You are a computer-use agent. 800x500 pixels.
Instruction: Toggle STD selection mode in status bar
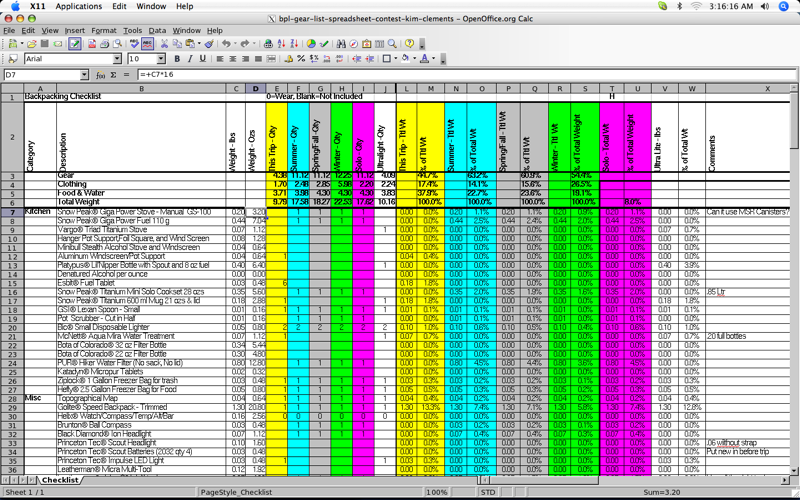pyautogui.click(x=487, y=492)
